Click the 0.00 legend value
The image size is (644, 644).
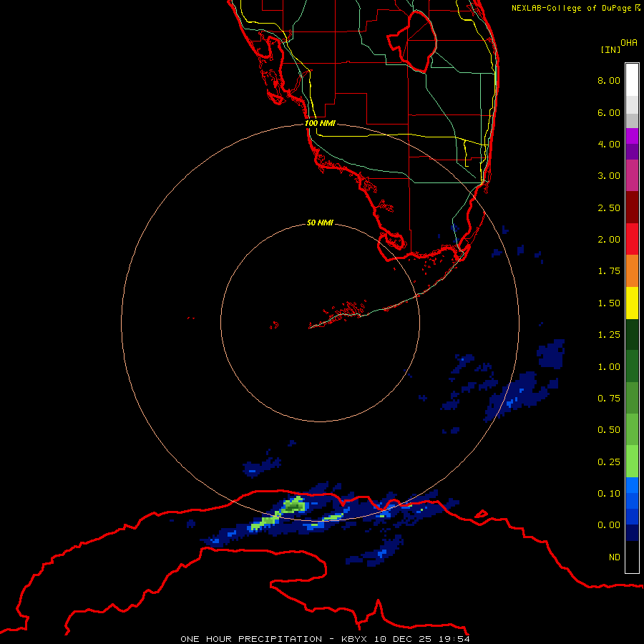(x=609, y=525)
